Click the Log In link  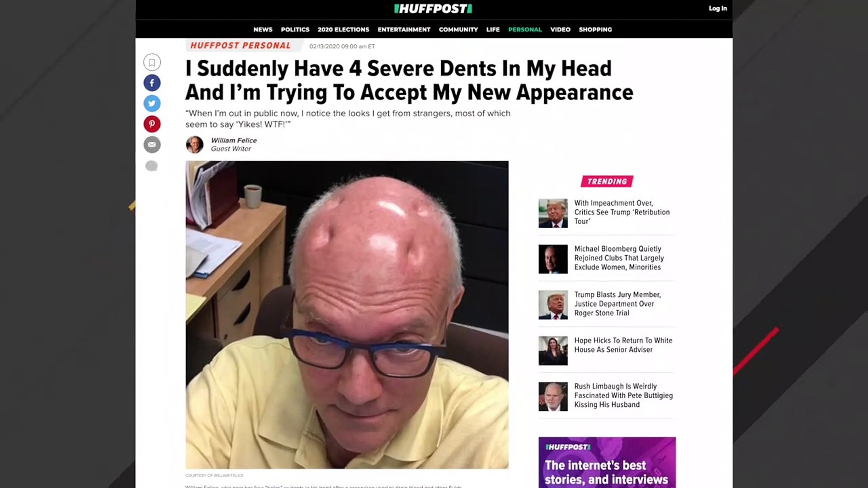[x=717, y=8]
